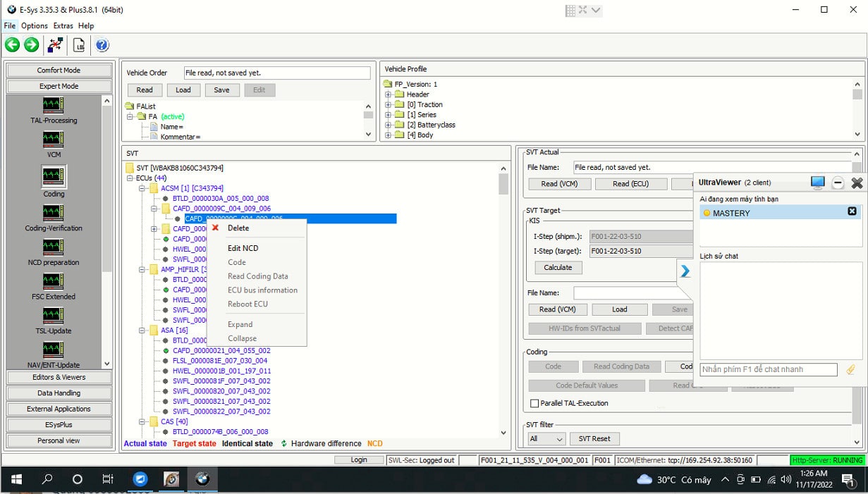This screenshot has height=494, width=868.
Task: Collapse the ACSM [1] node
Action: point(142,188)
